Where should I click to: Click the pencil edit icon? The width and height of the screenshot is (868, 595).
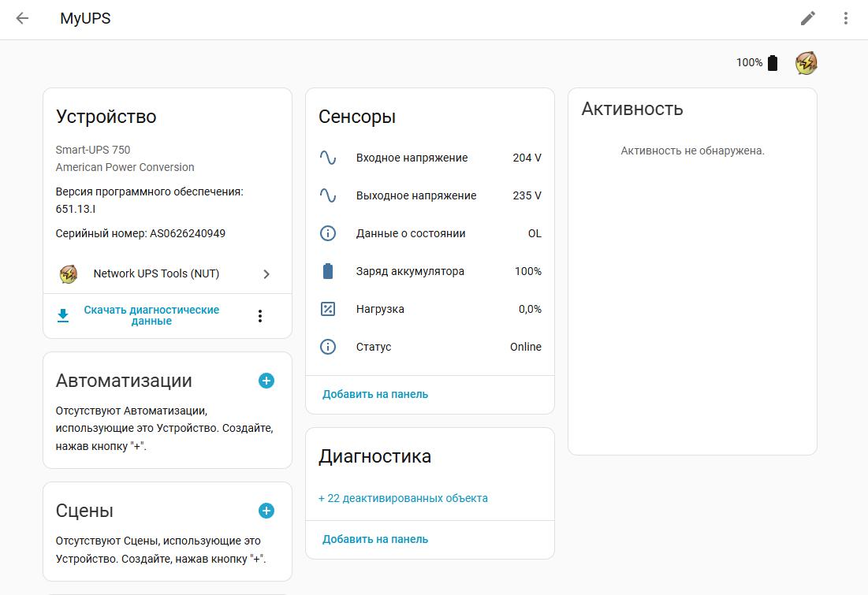coord(808,18)
